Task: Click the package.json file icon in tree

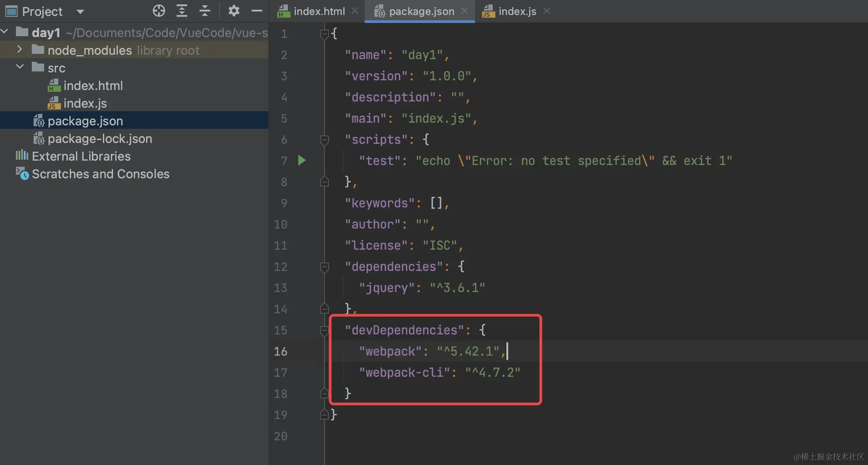Action: (39, 121)
